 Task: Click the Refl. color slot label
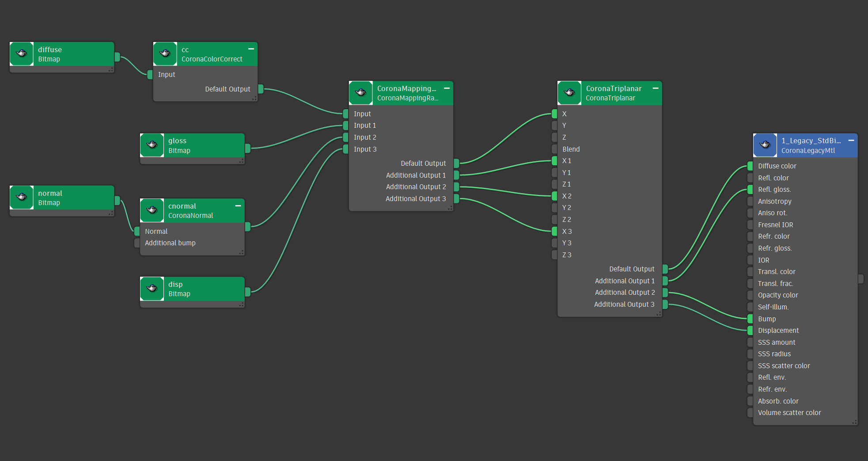pyautogui.click(x=773, y=178)
